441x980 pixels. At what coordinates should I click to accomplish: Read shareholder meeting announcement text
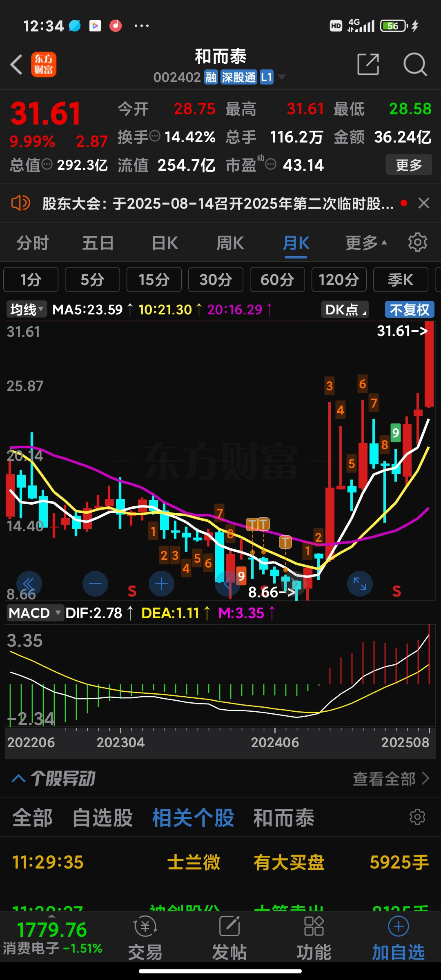point(218,203)
